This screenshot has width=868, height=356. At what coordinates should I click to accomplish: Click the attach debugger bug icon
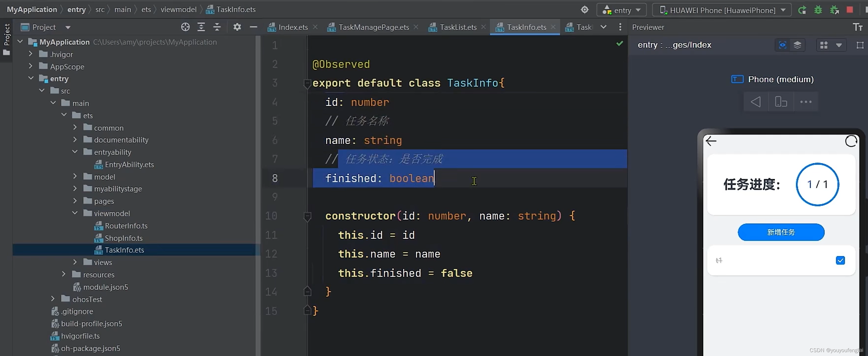[834, 10]
